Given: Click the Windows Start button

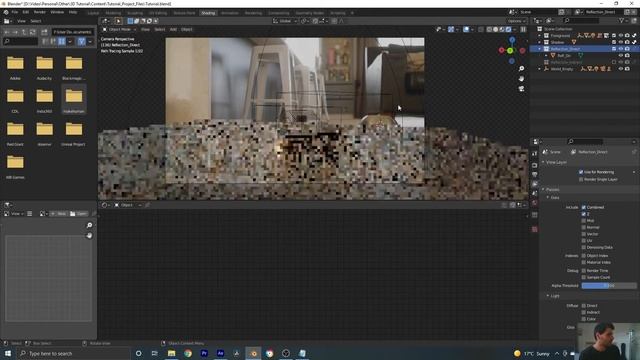Looking at the screenshot, I should tap(7, 353).
